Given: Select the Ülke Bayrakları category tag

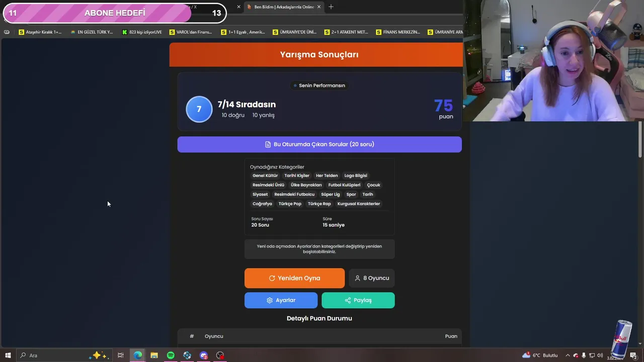Looking at the screenshot, I should pos(306,185).
